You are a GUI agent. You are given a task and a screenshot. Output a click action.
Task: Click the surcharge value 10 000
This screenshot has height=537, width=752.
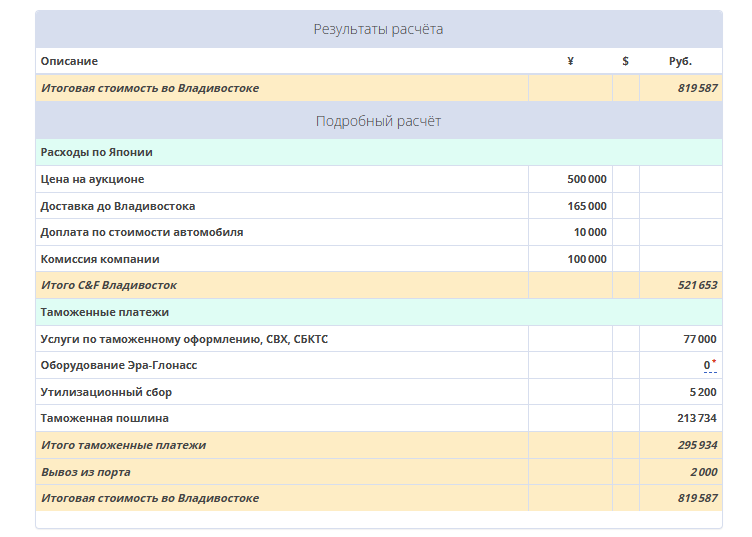click(590, 232)
